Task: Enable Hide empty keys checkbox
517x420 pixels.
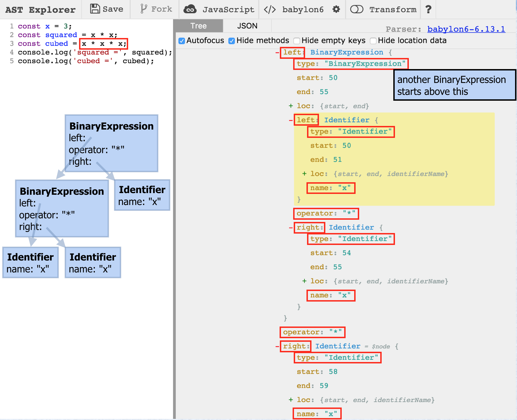Action: coord(297,41)
